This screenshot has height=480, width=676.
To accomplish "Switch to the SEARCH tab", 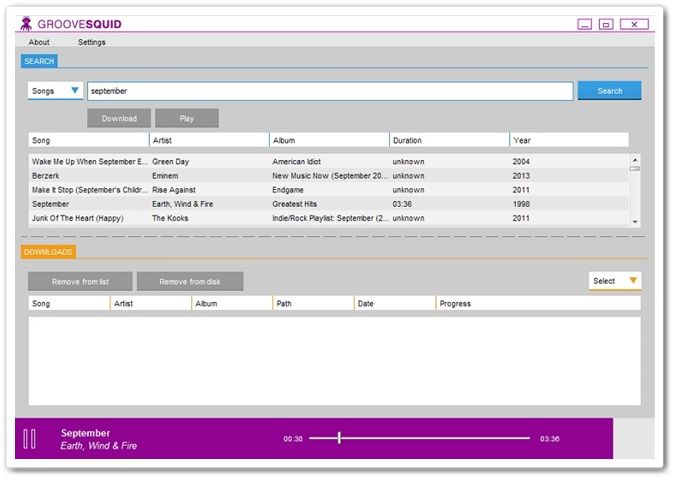I will pos(39,61).
